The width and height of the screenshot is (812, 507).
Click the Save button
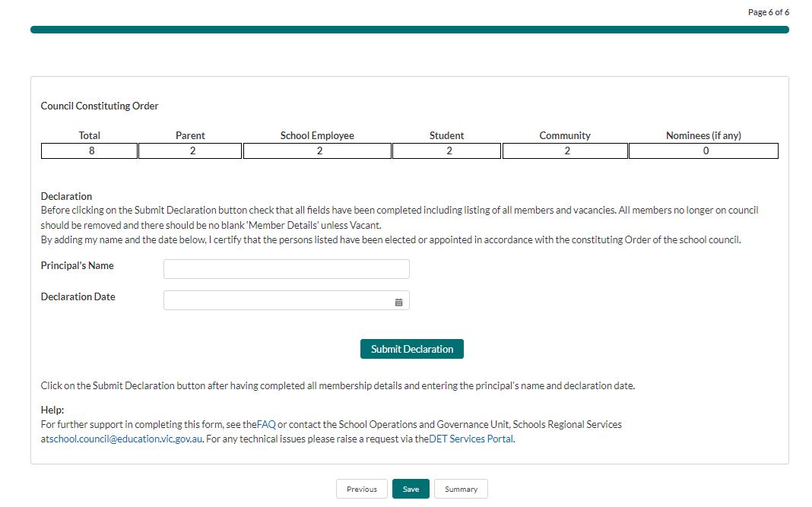tap(411, 489)
